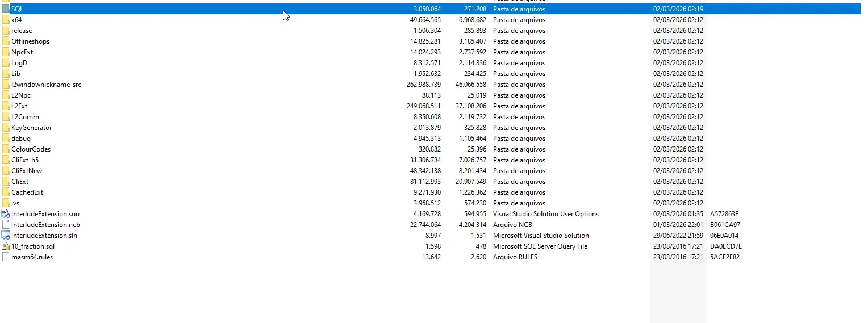The width and height of the screenshot is (868, 323).
Task: Click the size value 262.988.739
Action: click(424, 85)
